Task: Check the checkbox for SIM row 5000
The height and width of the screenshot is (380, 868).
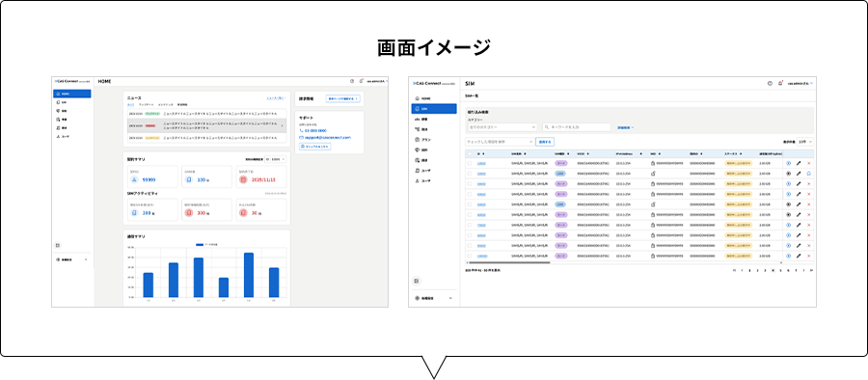Action: click(470, 204)
